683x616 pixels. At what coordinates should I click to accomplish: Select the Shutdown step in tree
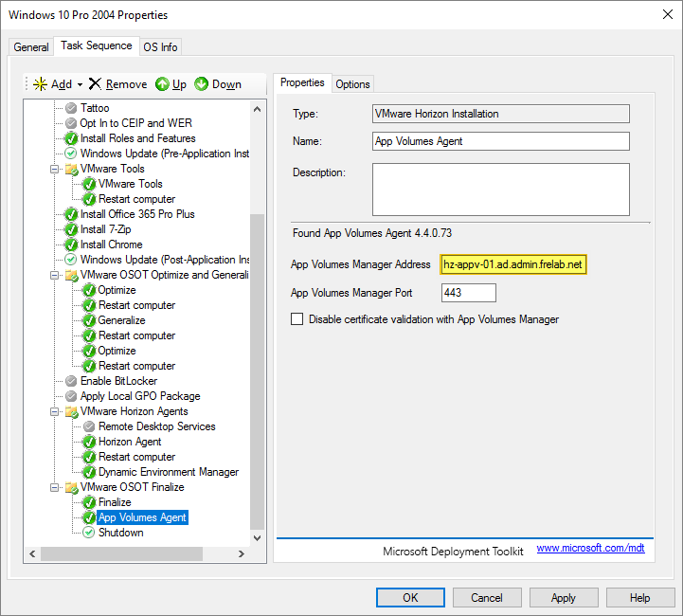click(120, 533)
